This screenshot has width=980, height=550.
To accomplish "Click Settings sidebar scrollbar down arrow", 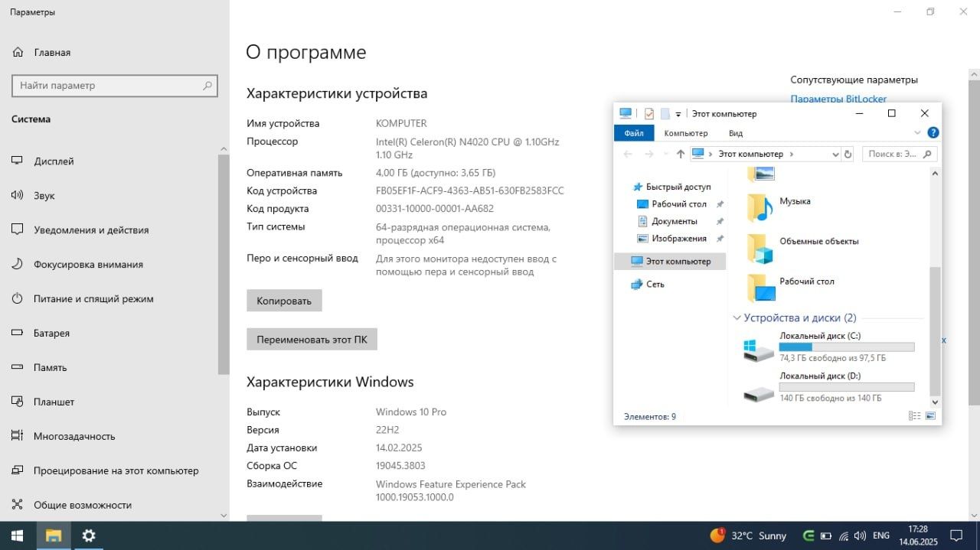I will tap(224, 516).
